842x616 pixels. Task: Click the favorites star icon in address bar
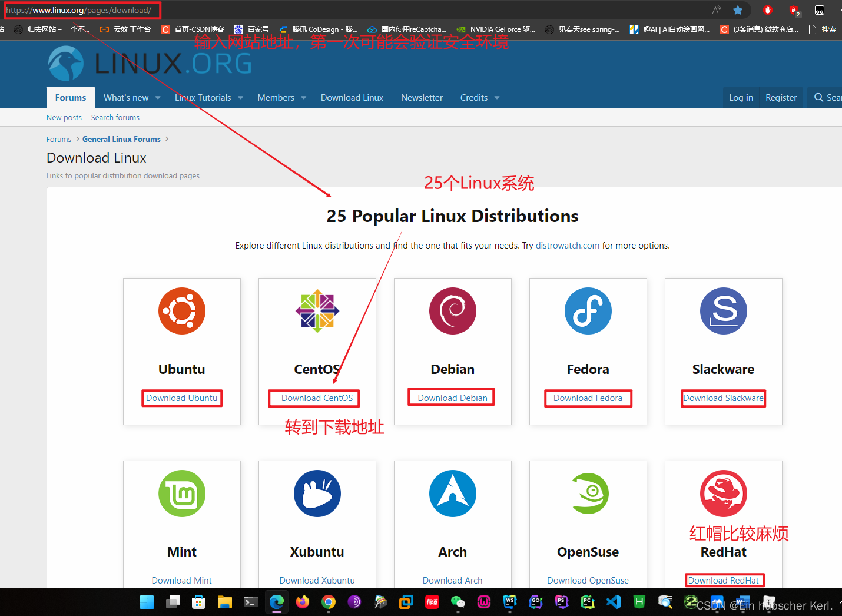[738, 10]
